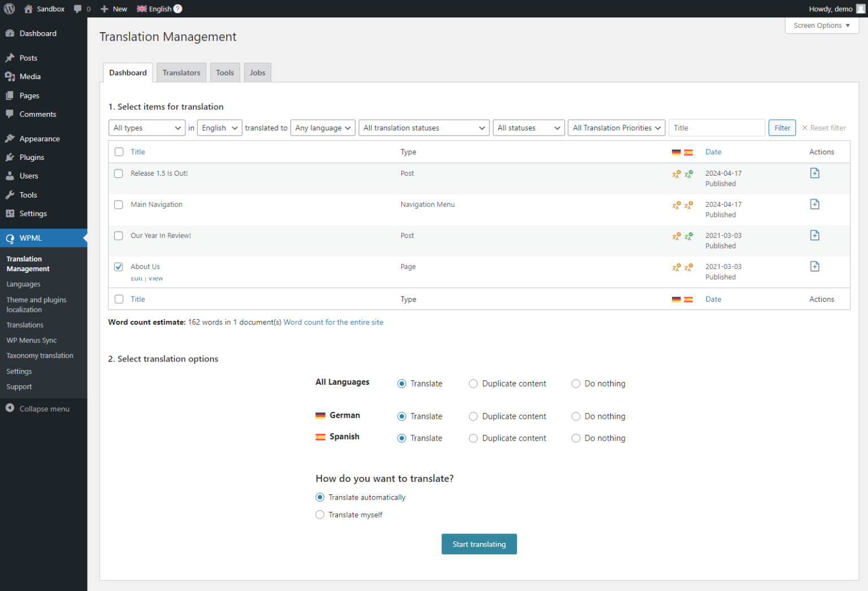Open the All Translation Priorities dropdown

point(616,128)
